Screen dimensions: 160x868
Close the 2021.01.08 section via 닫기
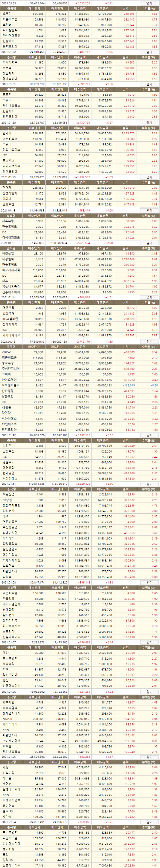pos(149,582)
